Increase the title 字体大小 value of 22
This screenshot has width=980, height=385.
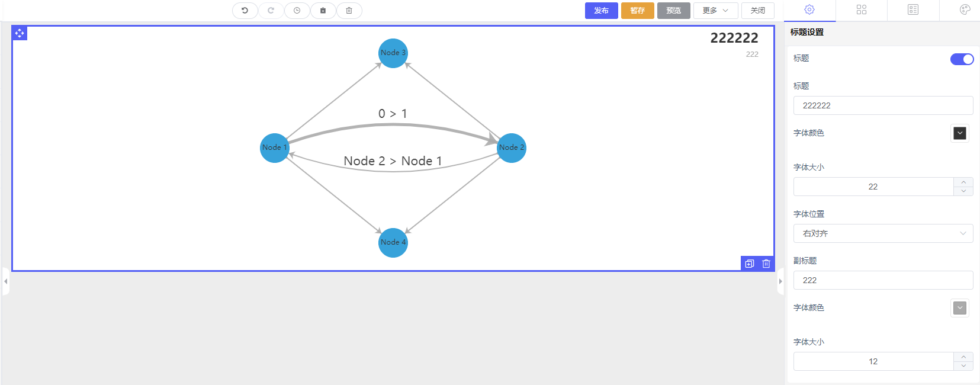[963, 182]
